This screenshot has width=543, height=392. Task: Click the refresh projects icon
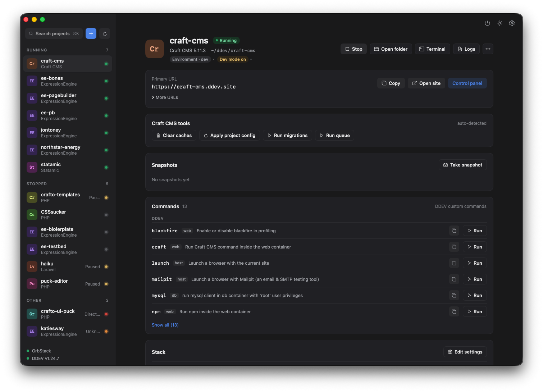click(x=105, y=33)
